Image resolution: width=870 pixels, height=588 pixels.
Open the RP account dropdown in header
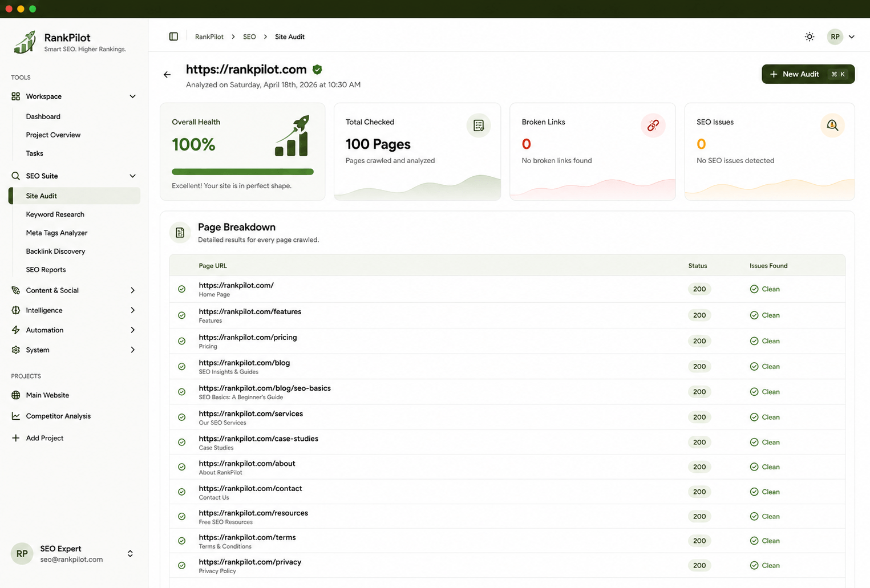[841, 37]
